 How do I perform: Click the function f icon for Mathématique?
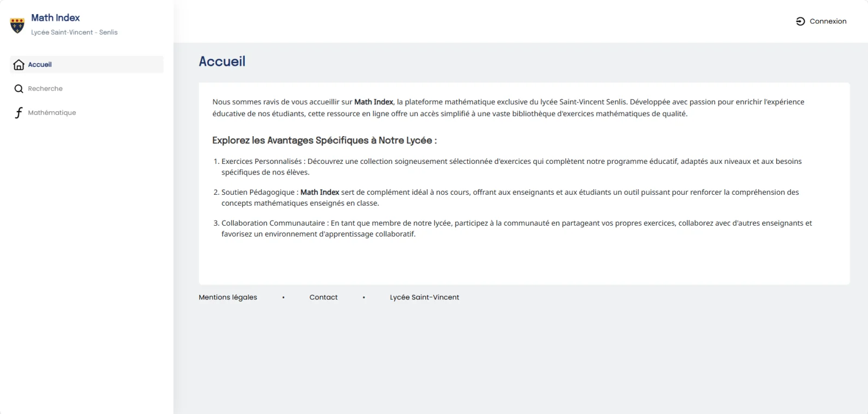(19, 113)
